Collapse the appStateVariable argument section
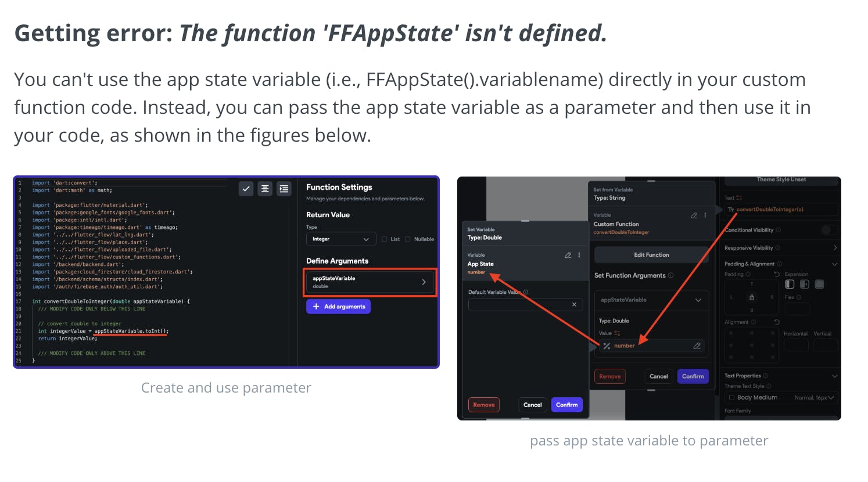 (698, 300)
